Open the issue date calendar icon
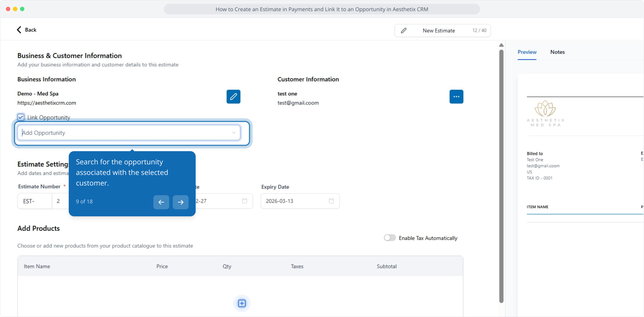644x317 pixels. point(244,201)
